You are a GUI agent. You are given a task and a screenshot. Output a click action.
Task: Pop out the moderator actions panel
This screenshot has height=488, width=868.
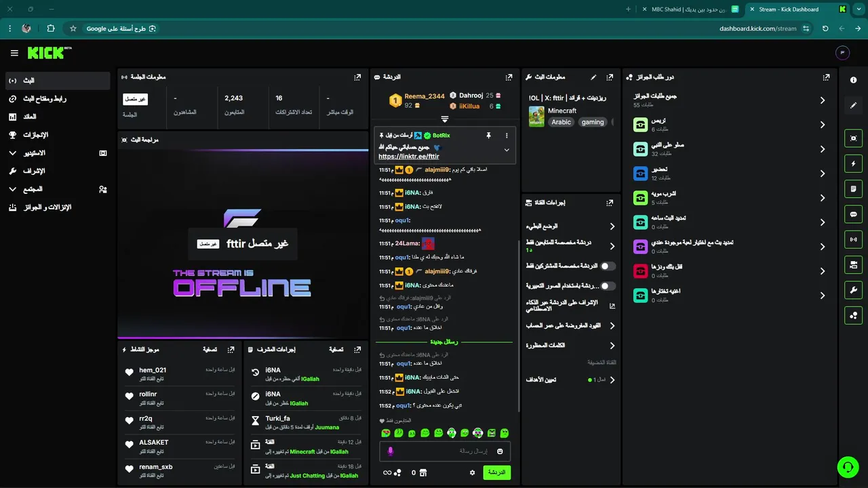coord(357,350)
